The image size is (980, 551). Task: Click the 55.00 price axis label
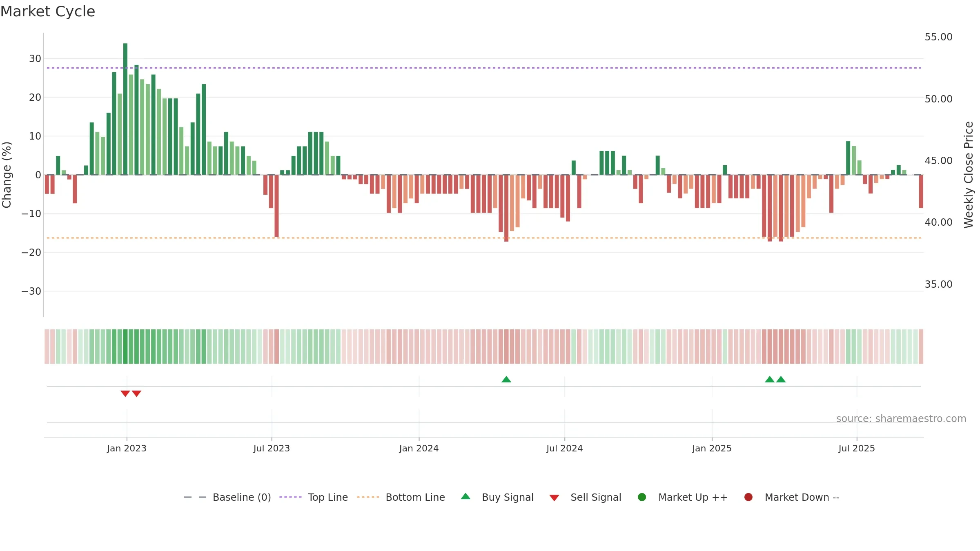coord(938,37)
